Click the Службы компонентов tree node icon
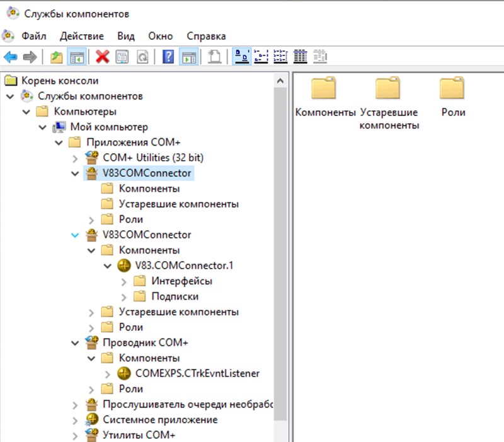Viewport: 504px width, 442px height. point(26,96)
